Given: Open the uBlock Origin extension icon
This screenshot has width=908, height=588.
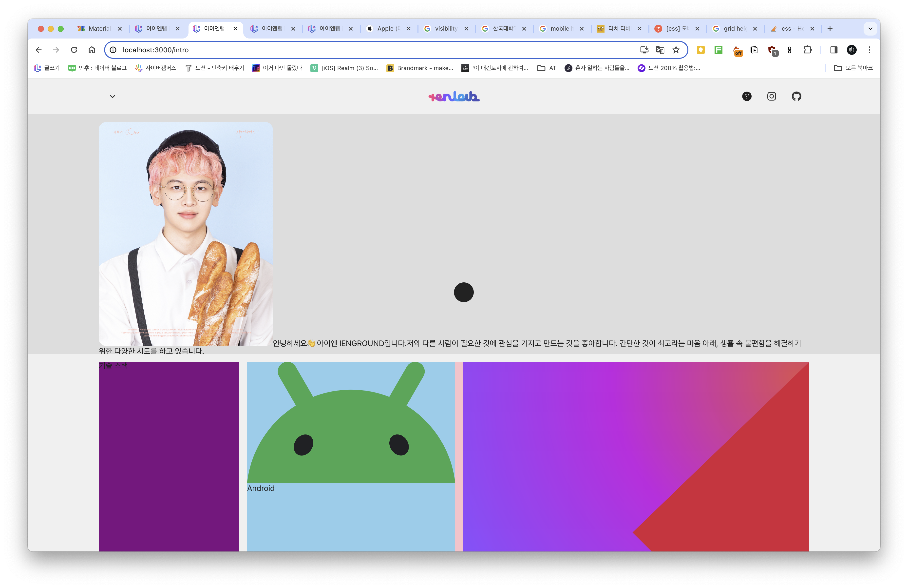Looking at the screenshot, I should point(772,50).
